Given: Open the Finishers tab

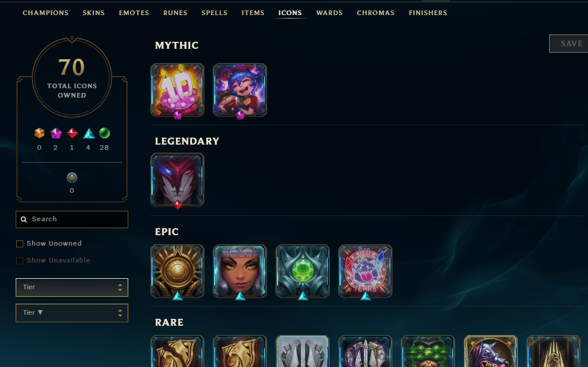Looking at the screenshot, I should click(x=428, y=13).
